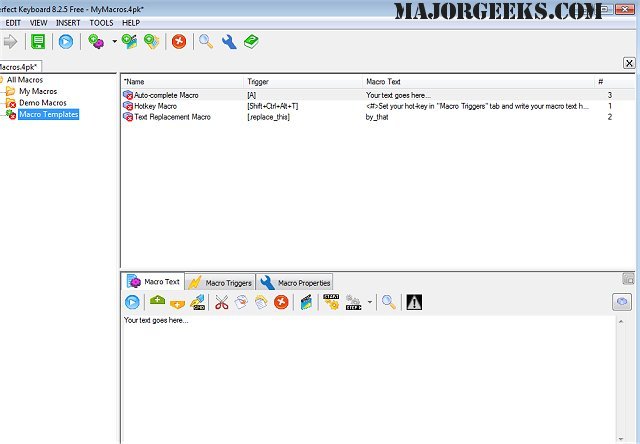Select All Macros in the tree
Image resolution: width=640 pixels, height=444 pixels.
click(x=24, y=80)
